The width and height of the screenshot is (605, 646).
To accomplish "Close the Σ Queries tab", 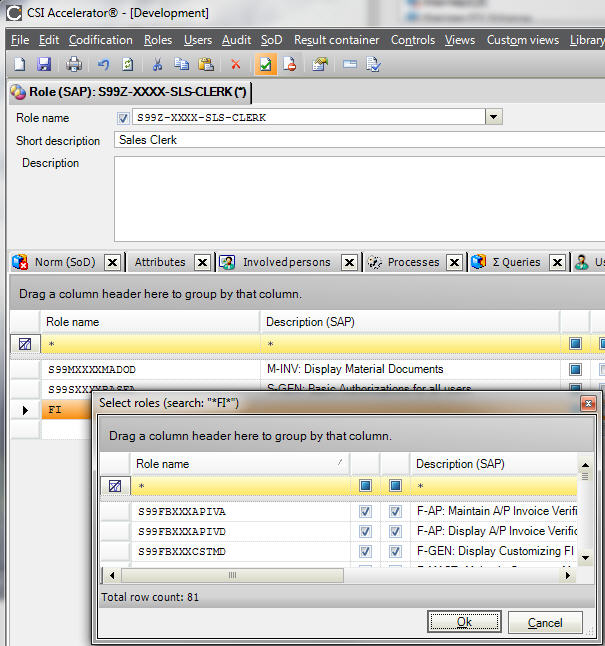I will click(557, 262).
